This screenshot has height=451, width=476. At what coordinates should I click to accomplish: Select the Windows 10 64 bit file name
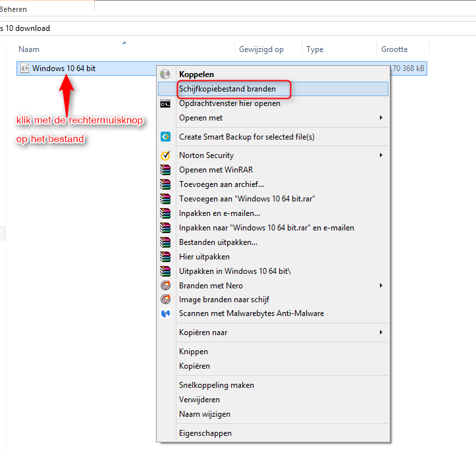click(x=64, y=68)
